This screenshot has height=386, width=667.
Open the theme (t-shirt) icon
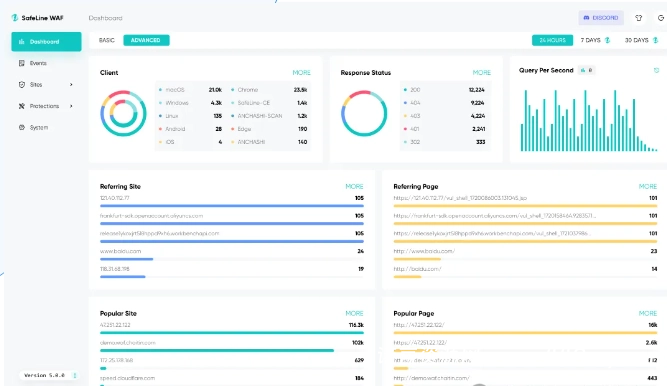(x=638, y=18)
